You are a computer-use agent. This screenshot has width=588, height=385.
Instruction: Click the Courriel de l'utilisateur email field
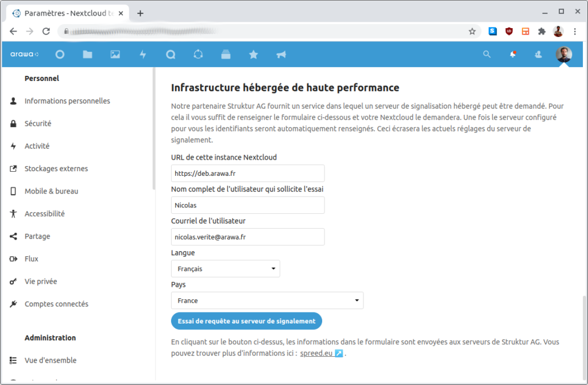point(247,237)
